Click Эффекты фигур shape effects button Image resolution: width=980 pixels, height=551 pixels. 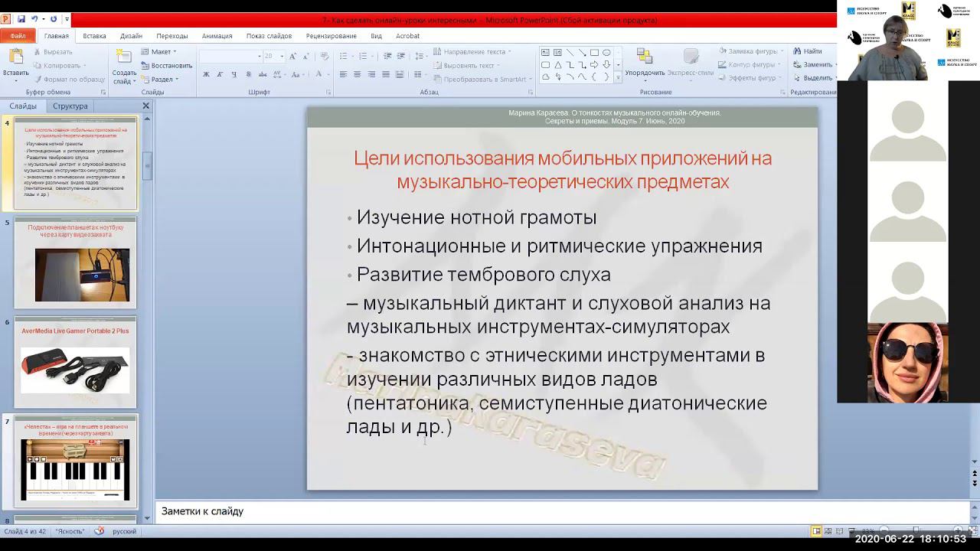tap(750, 78)
